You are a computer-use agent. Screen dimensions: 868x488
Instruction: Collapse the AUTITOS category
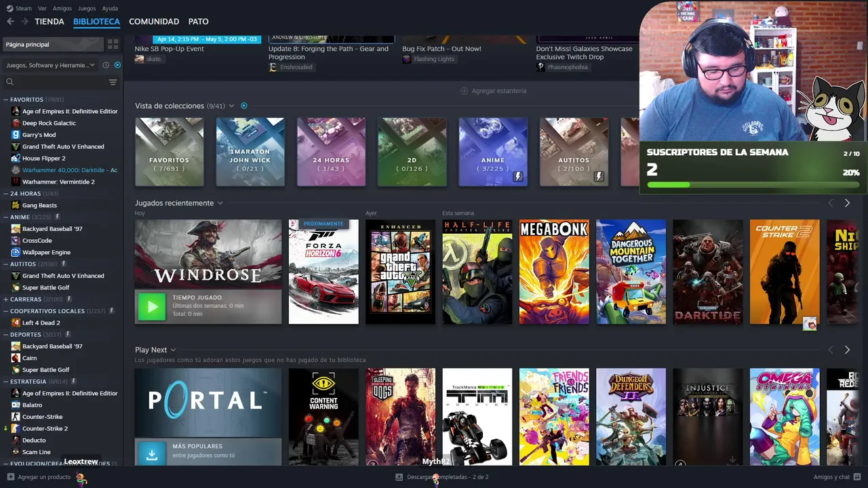coord(6,264)
